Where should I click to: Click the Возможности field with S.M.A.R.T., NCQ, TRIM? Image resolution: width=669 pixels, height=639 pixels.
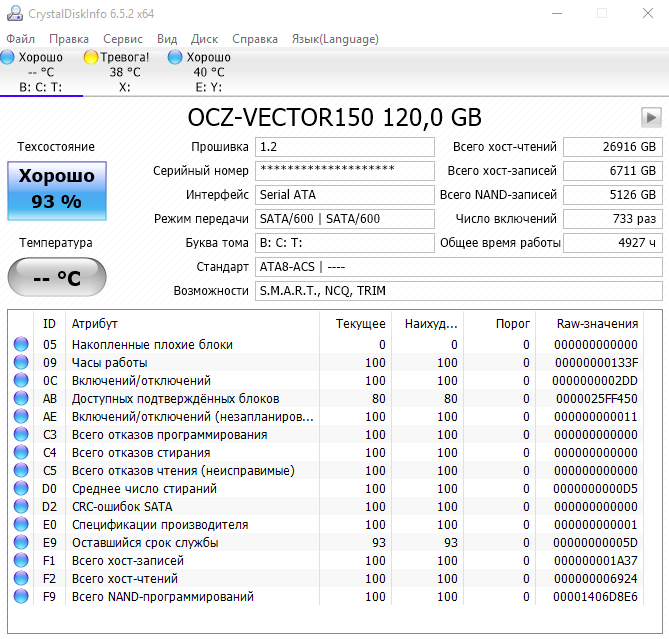[459, 290]
